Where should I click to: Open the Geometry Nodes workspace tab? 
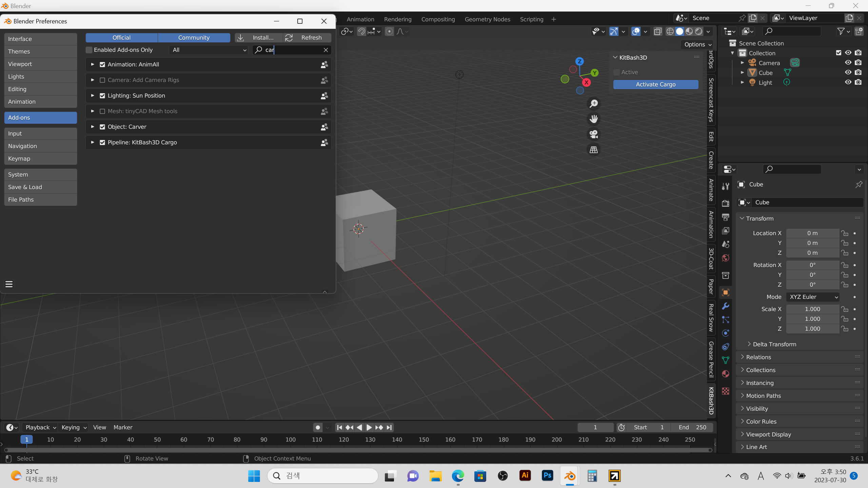point(487,19)
